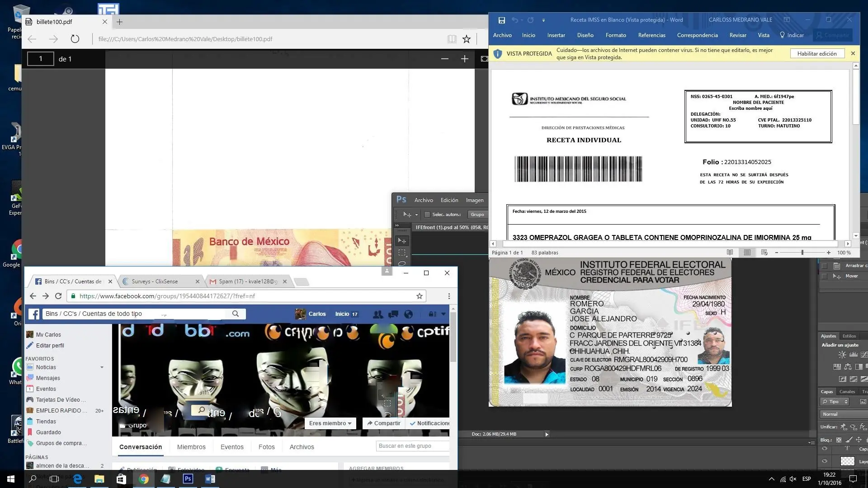Open Photoshop from the Windows taskbar
The height and width of the screenshot is (488, 868).
[188, 479]
